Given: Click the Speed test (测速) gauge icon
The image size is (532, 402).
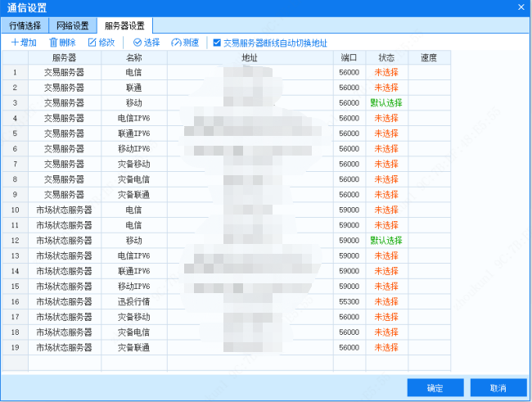Looking at the screenshot, I should [177, 43].
